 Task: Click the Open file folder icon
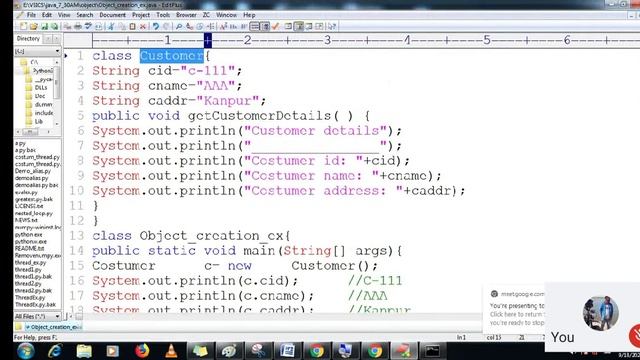(x=33, y=27)
